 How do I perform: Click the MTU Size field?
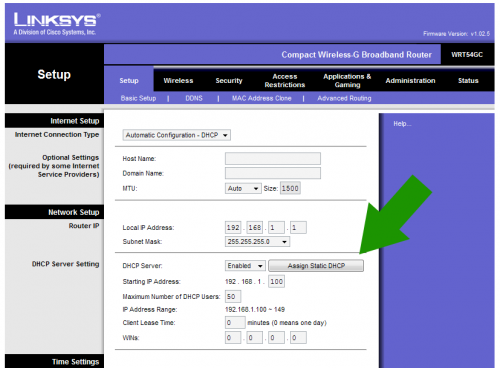290,188
